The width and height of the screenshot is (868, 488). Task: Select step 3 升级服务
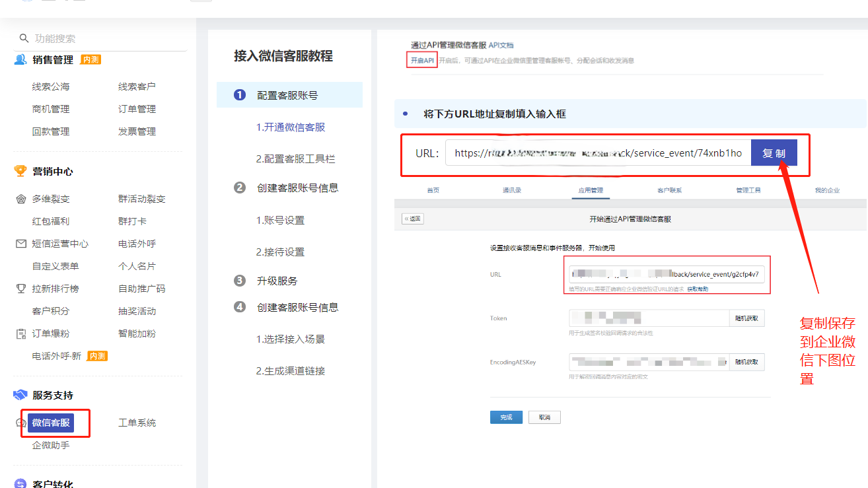pyautogui.click(x=277, y=281)
